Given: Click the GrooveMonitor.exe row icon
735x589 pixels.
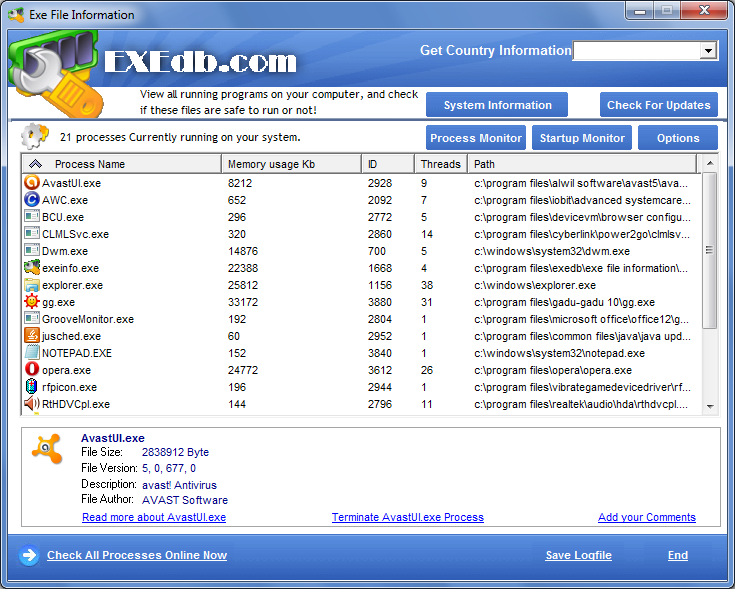Looking at the screenshot, I should click(31, 319).
